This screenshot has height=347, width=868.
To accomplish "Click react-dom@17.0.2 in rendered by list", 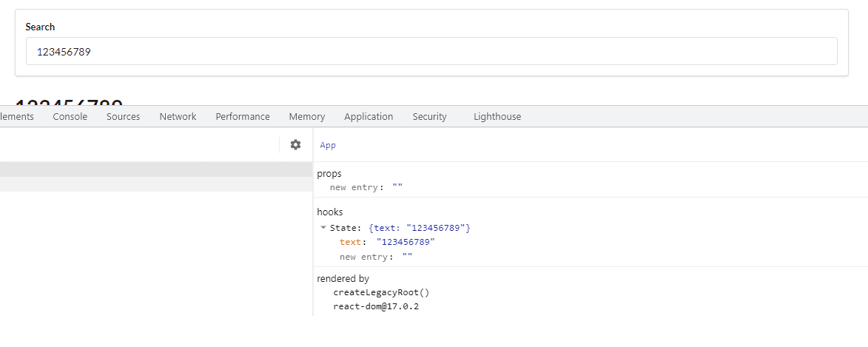I will tap(376, 306).
